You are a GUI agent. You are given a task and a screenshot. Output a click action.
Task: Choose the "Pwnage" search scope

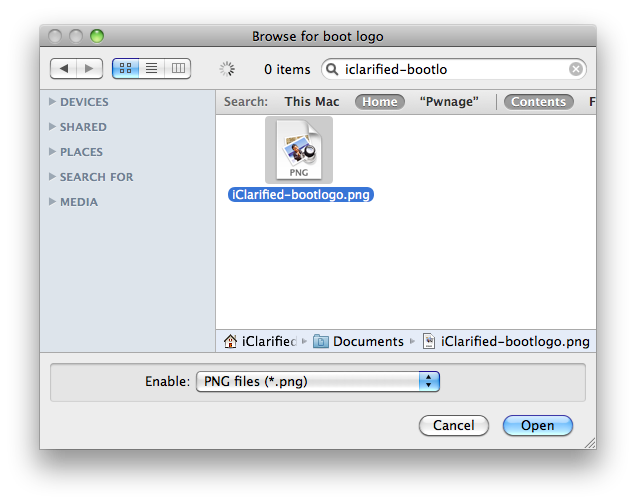[x=450, y=102]
